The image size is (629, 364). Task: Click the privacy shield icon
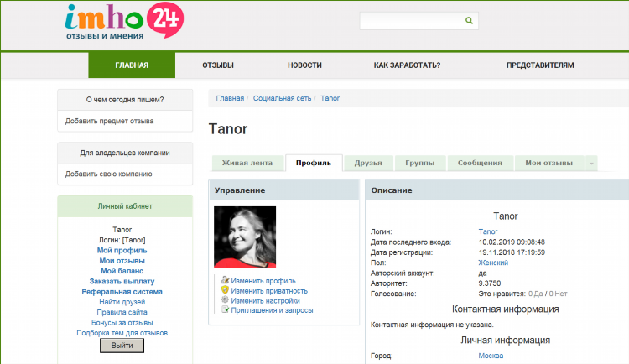coord(225,289)
